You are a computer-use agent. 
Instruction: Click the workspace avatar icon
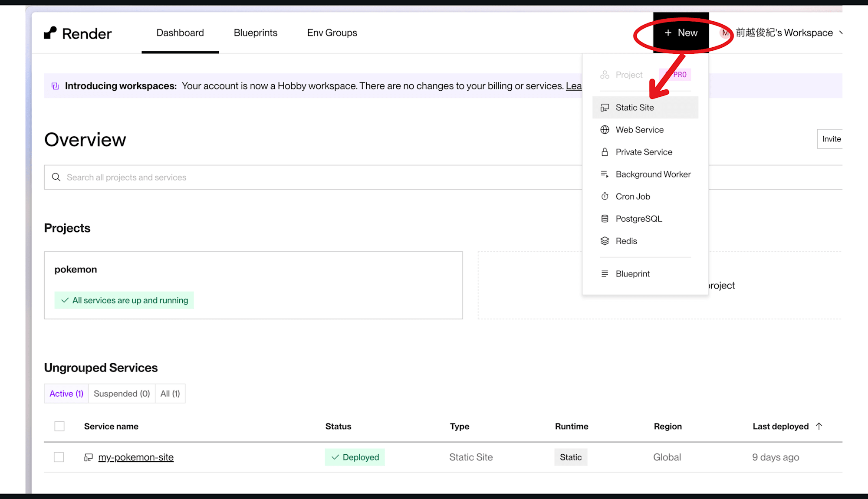(725, 33)
